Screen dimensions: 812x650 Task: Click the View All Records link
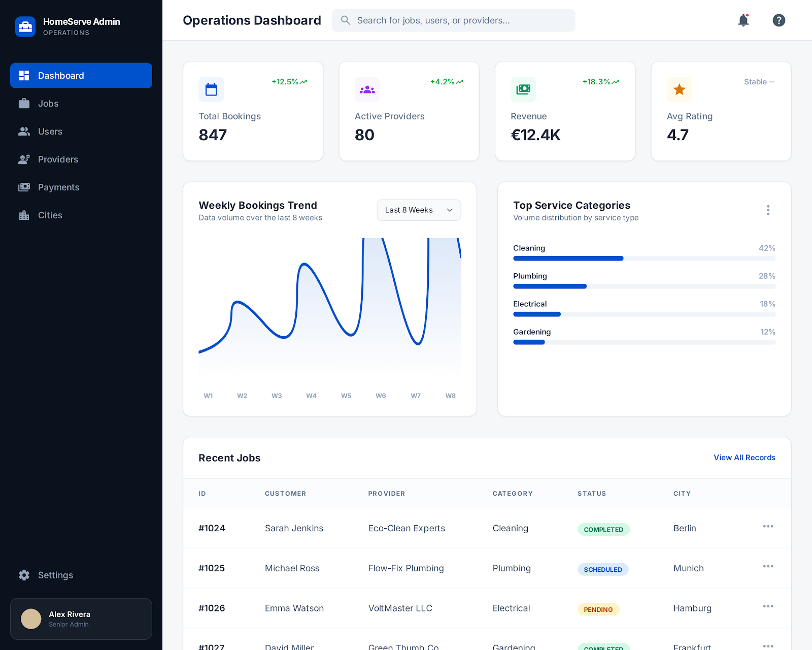tap(744, 458)
